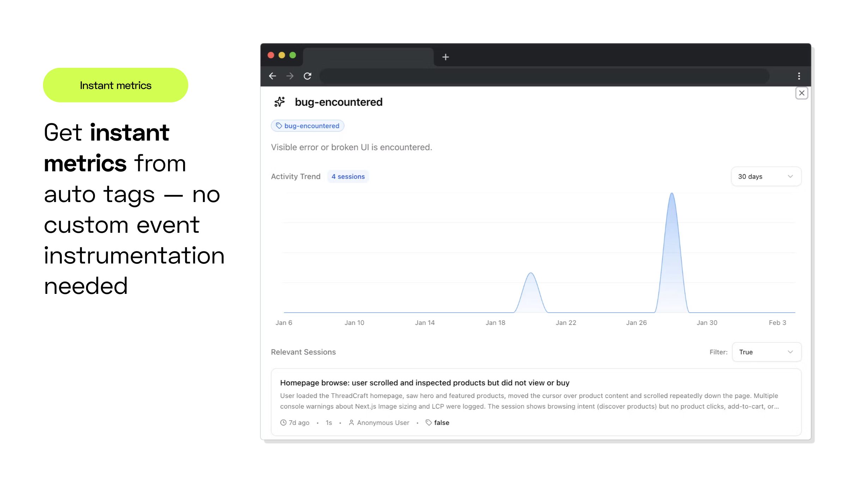Click the browser forward arrow
The image size is (868, 486).
tap(290, 76)
